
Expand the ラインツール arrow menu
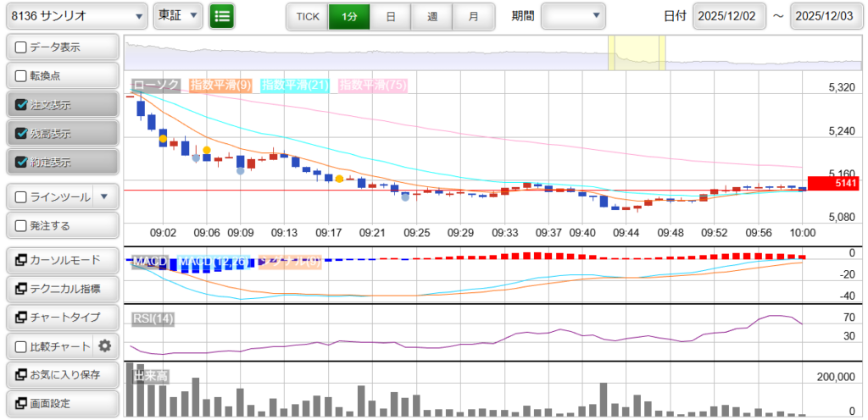click(104, 196)
